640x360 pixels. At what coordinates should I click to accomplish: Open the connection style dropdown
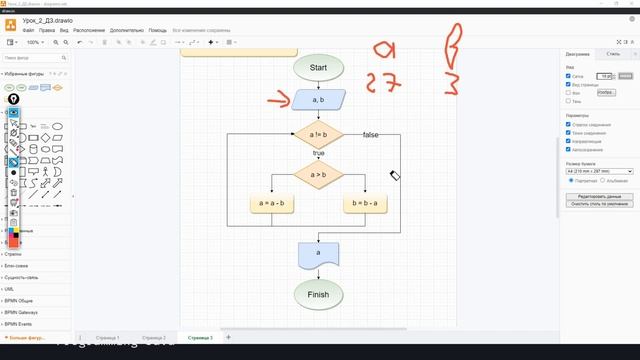[x=179, y=42]
